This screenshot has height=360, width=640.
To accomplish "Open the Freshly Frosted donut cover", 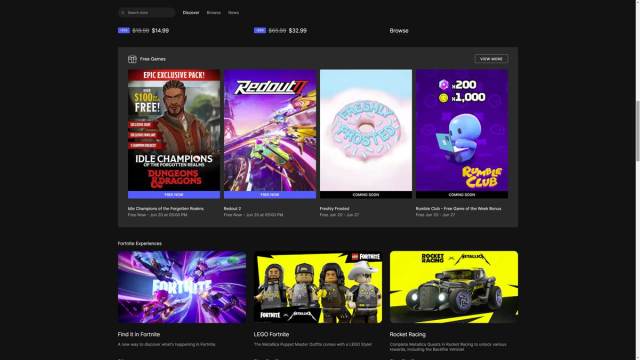I will (x=366, y=130).
